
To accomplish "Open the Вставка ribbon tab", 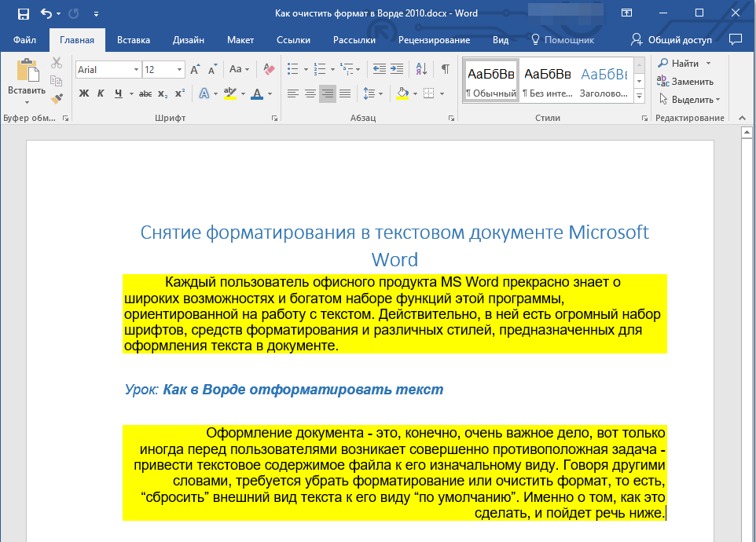I will coord(134,40).
